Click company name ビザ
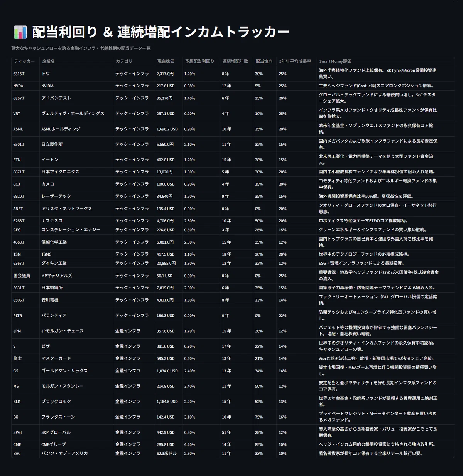Image resolution: width=463 pixels, height=476 pixels. click(76, 346)
